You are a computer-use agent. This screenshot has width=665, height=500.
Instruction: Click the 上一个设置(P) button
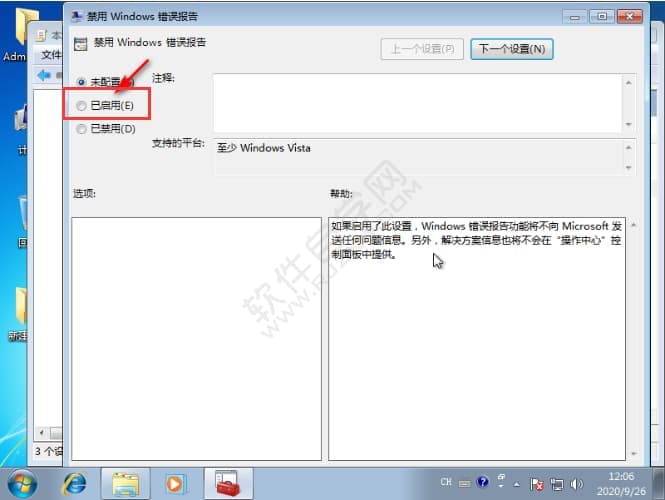pos(422,48)
